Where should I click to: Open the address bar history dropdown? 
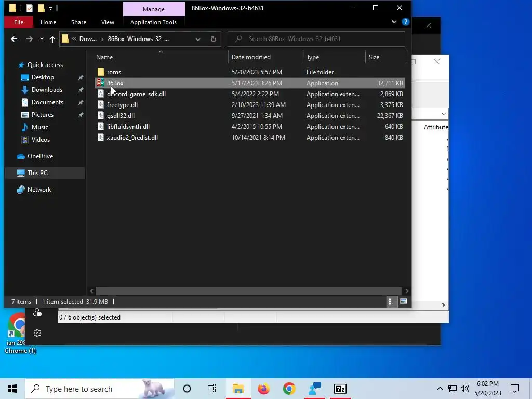pyautogui.click(x=198, y=39)
